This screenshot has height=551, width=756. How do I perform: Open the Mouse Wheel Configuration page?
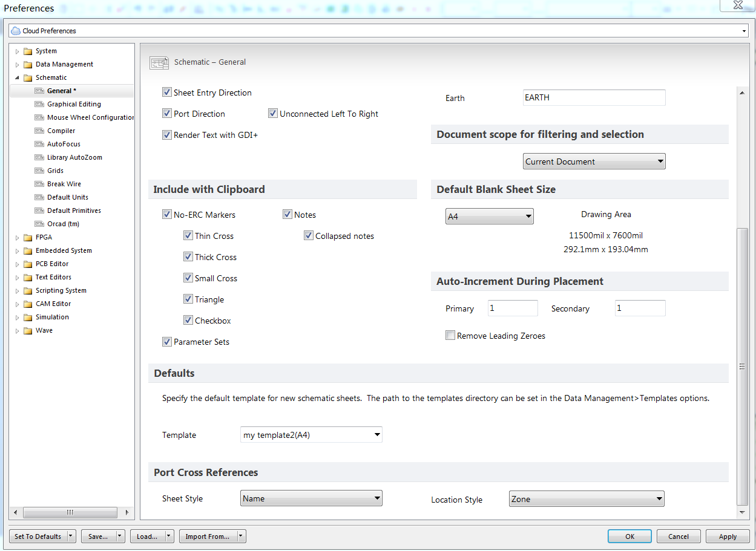point(91,117)
